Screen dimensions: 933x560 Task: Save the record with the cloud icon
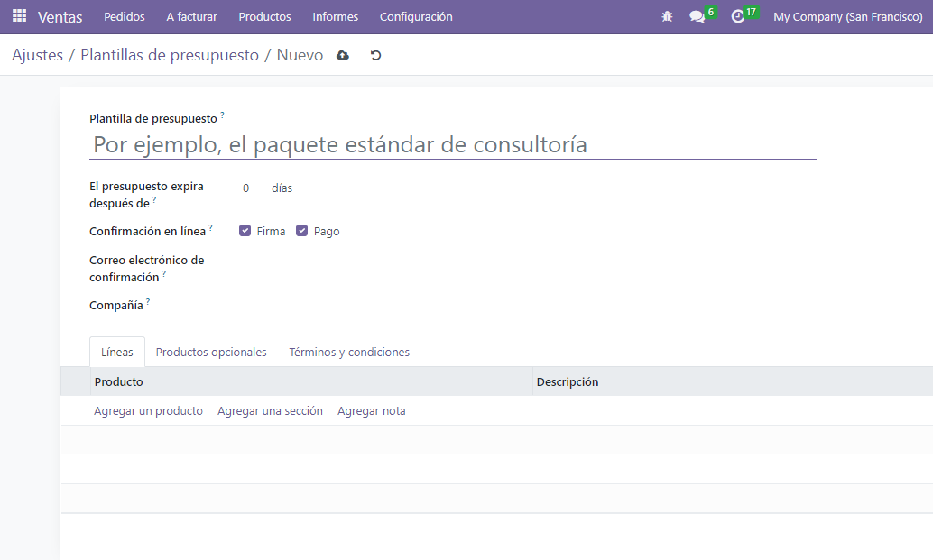(341, 55)
